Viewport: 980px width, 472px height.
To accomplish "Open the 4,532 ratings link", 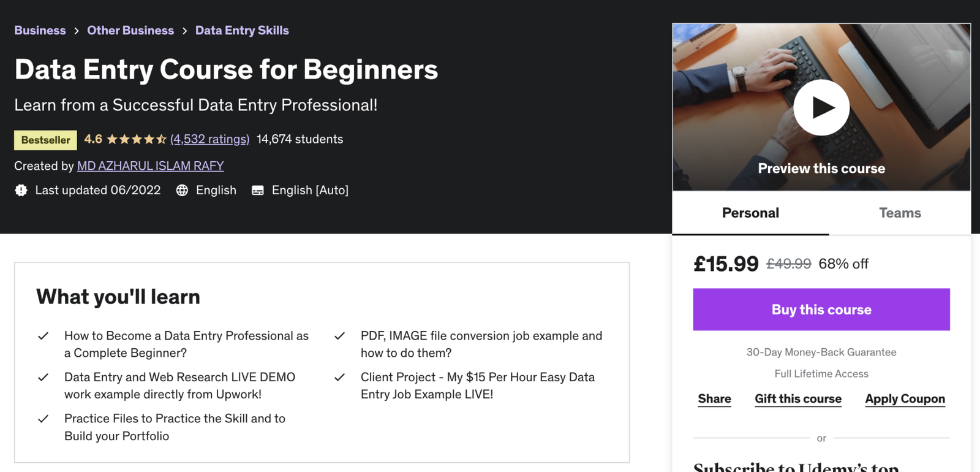I will 211,139.
